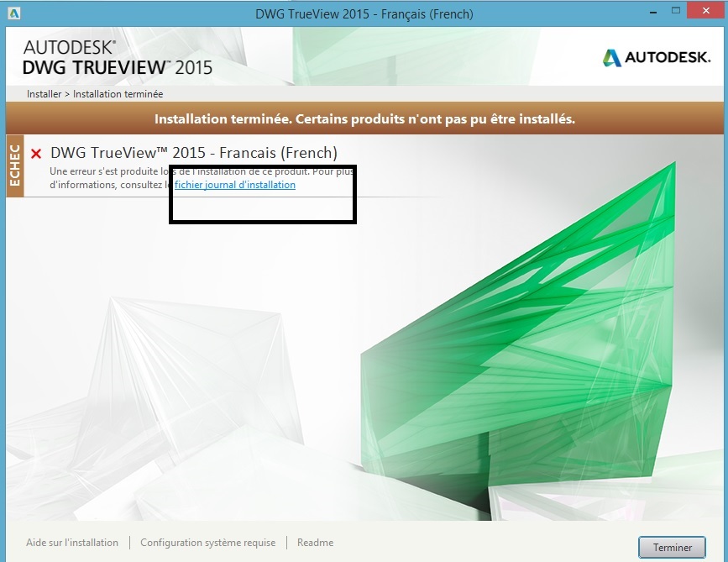Click the 'Installation terminée. Certains produits' banner text

tap(364, 119)
